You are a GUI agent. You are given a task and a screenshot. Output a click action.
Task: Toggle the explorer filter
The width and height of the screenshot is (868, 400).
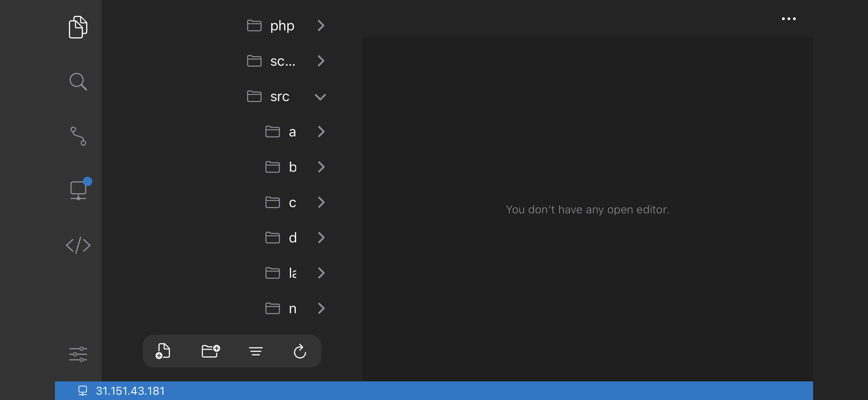(256, 351)
